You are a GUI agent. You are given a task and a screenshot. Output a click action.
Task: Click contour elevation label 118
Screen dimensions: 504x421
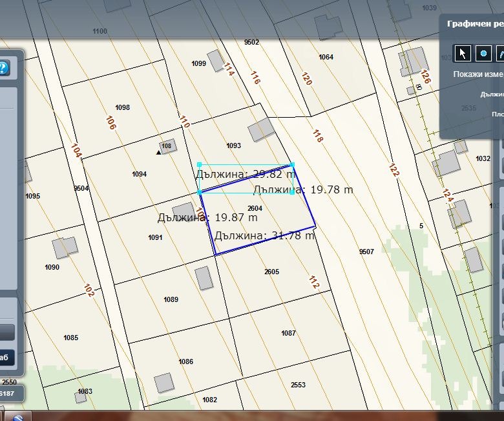tap(317, 136)
